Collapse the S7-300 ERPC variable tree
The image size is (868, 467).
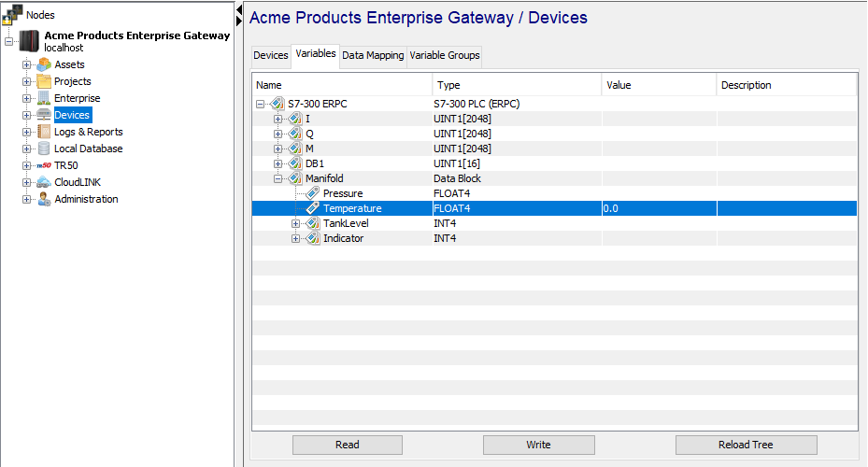coord(260,104)
